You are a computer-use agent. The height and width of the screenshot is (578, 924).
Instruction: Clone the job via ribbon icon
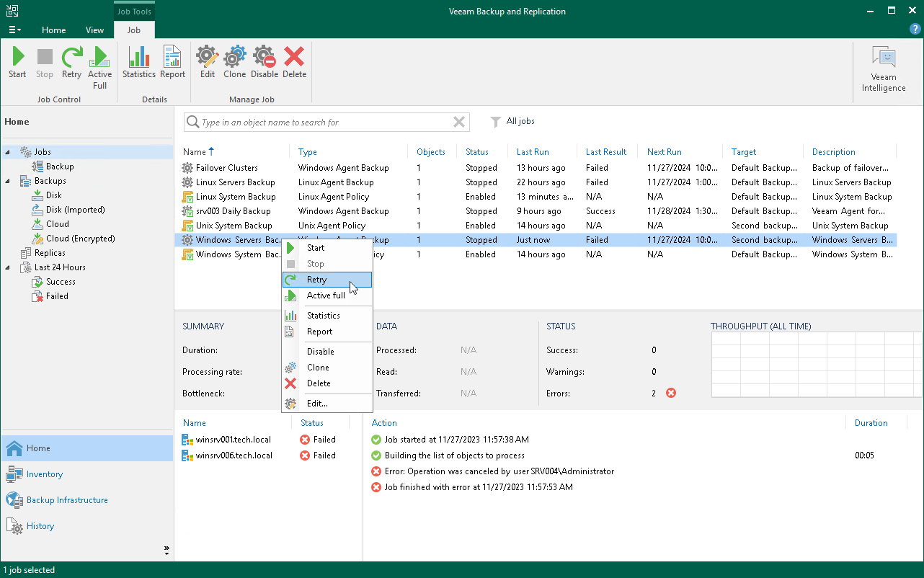pyautogui.click(x=235, y=63)
